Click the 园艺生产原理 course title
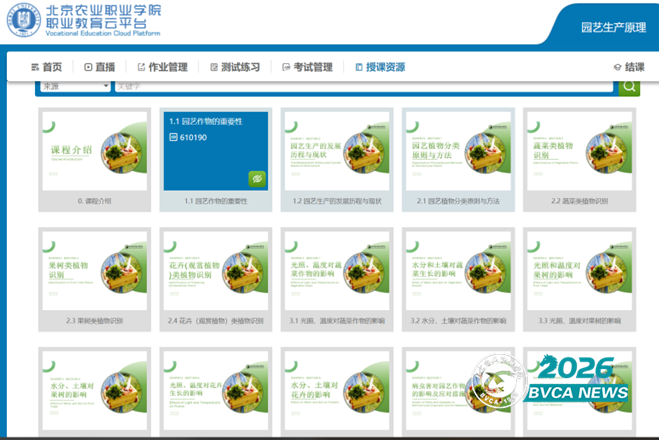The image size is (659, 440). click(x=613, y=27)
